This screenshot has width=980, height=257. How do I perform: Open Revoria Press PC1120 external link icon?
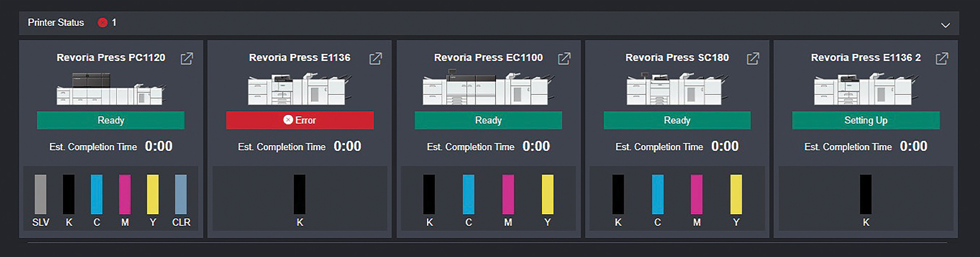[187, 58]
